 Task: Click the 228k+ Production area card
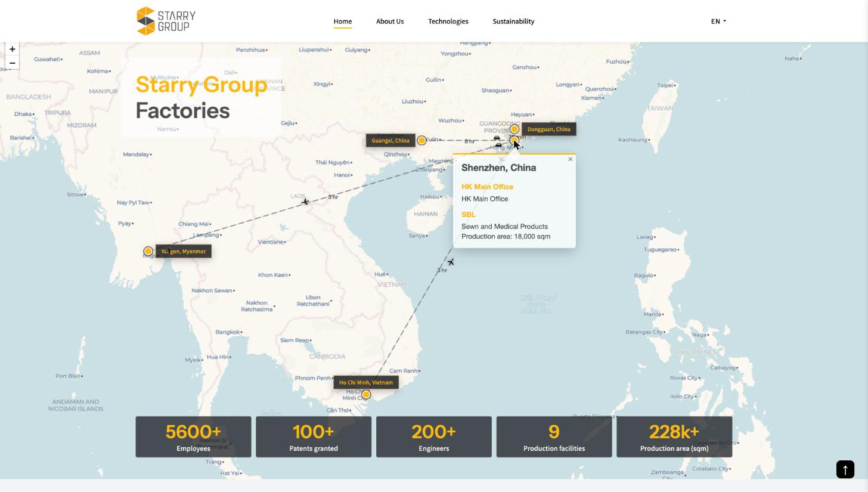click(x=674, y=437)
